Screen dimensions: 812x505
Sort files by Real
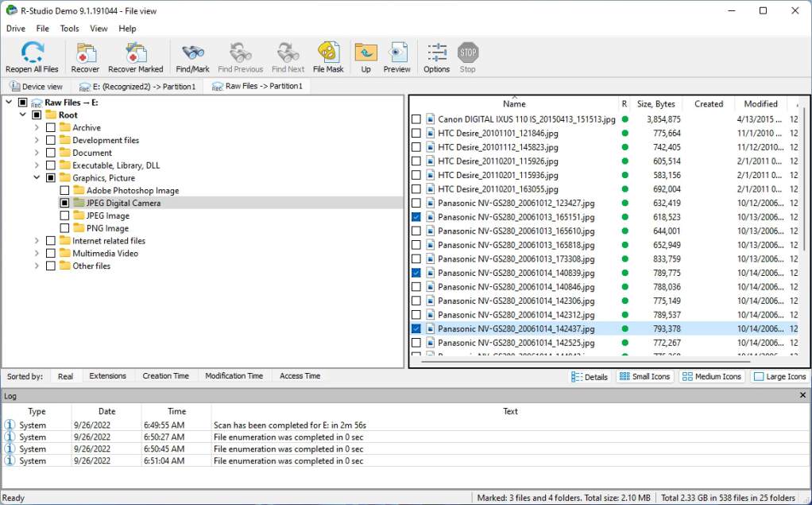tap(65, 376)
